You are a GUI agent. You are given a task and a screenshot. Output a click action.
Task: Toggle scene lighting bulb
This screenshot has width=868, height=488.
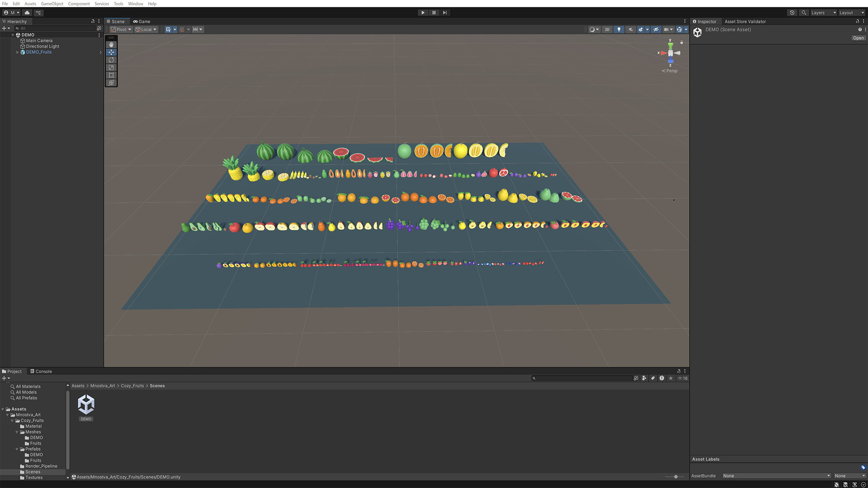click(619, 29)
